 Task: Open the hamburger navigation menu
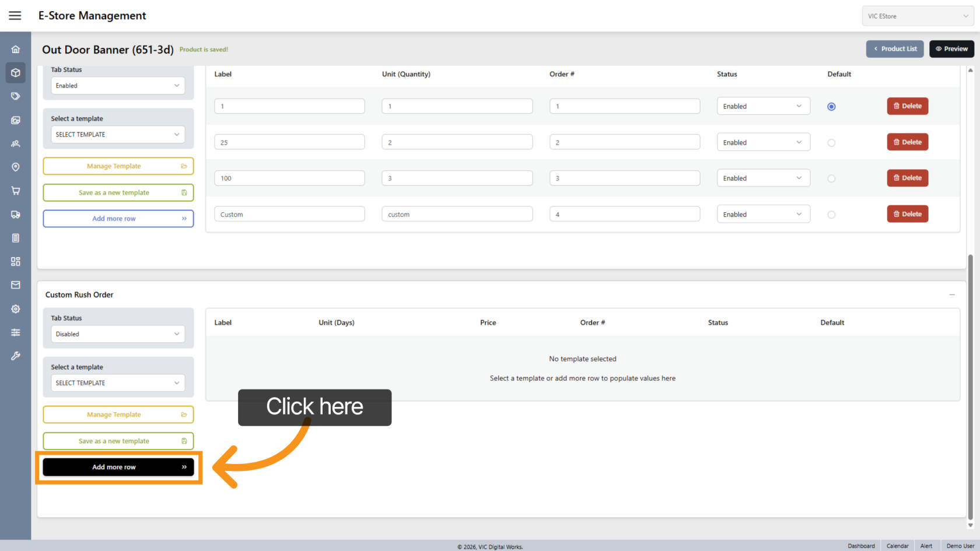pyautogui.click(x=15, y=16)
